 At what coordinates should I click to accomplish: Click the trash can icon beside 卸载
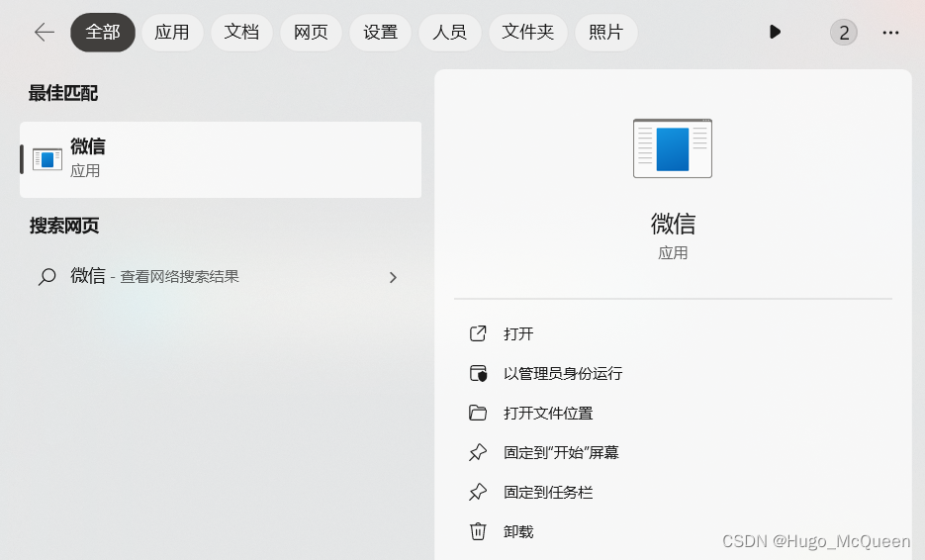pyautogui.click(x=478, y=531)
